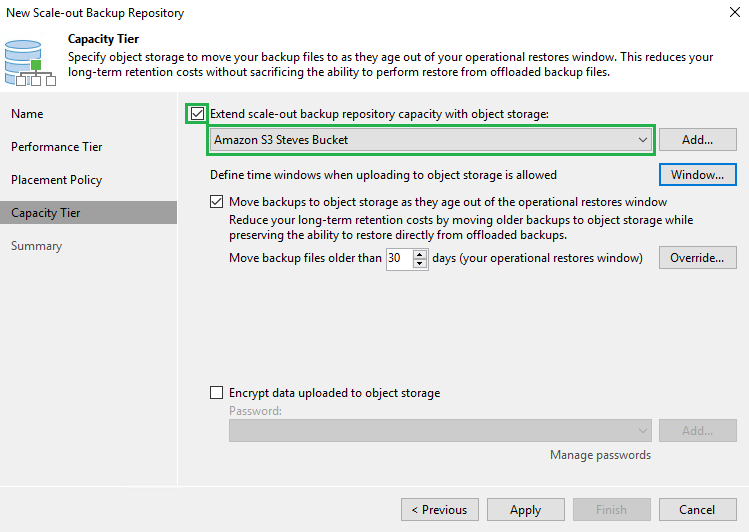Increase days value with up stepper arrow

(420, 254)
